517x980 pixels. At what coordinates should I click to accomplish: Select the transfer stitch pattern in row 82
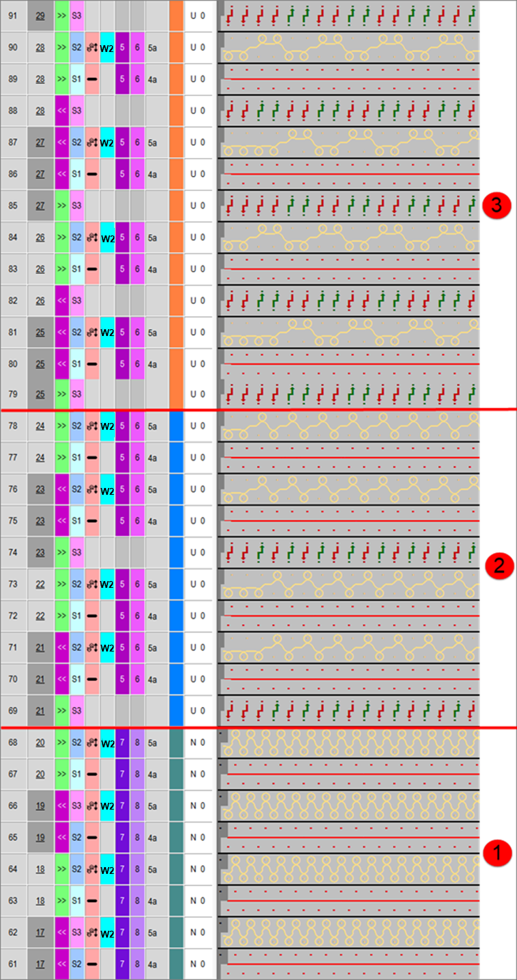349,300
